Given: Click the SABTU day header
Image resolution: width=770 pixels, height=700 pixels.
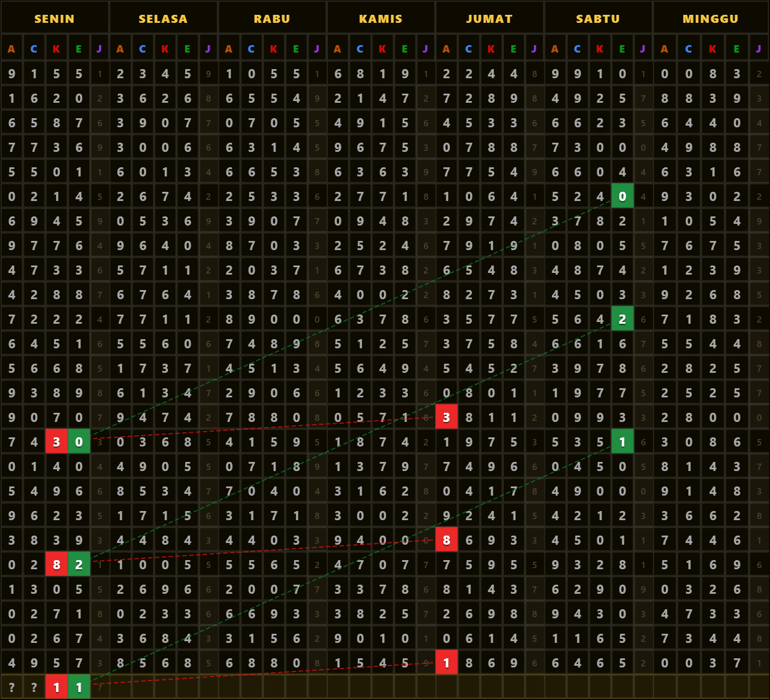Looking at the screenshot, I should [597, 18].
